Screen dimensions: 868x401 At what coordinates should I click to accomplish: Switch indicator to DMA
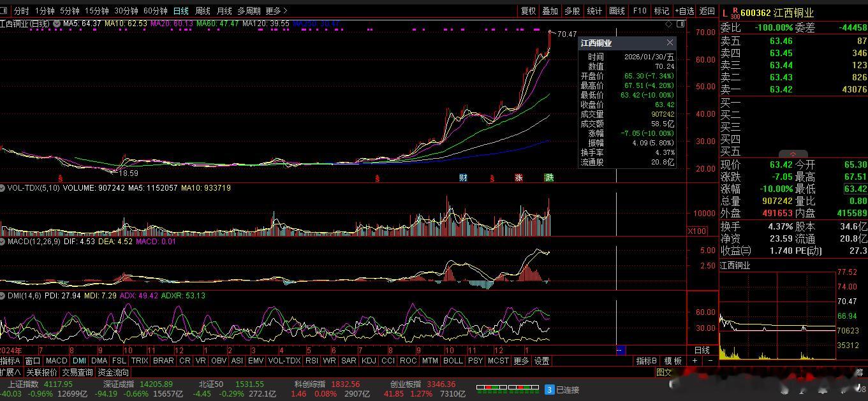coord(99,361)
